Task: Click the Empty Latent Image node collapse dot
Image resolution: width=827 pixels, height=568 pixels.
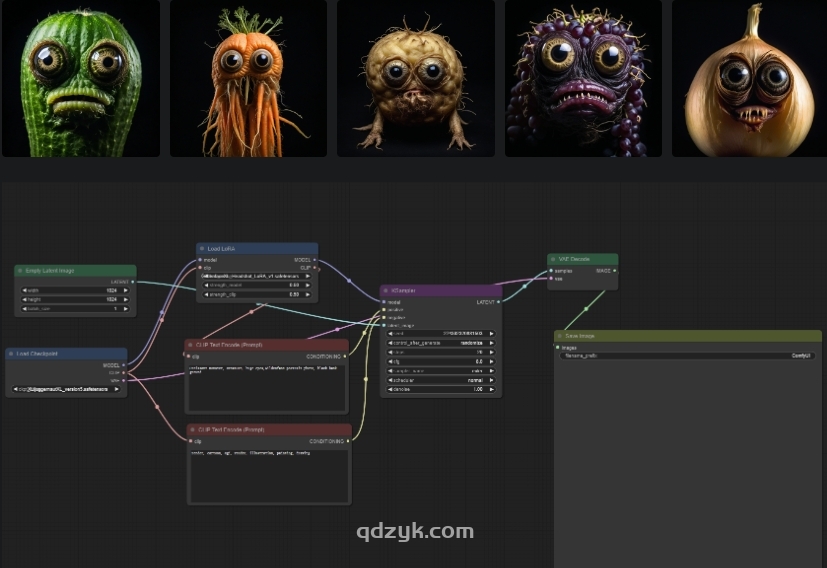Action: pos(20,271)
